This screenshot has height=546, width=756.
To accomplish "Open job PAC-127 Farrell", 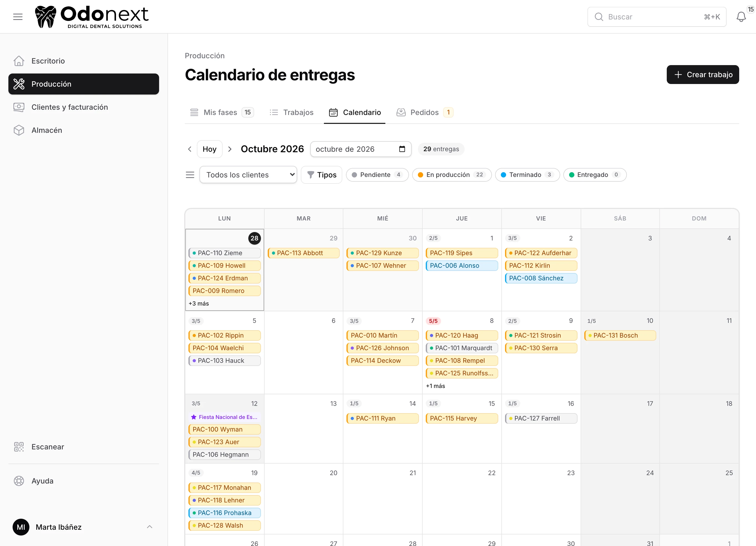I will tap(541, 418).
